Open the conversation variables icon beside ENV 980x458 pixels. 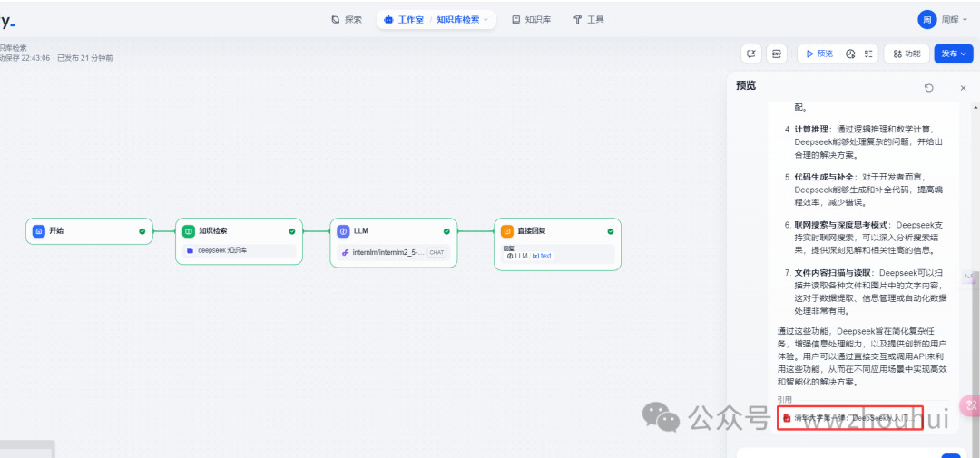click(x=751, y=54)
